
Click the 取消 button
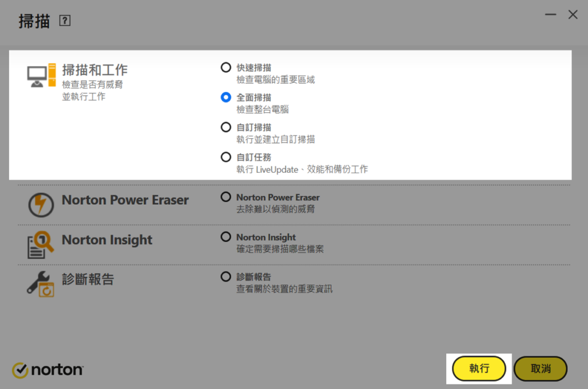pyautogui.click(x=540, y=369)
